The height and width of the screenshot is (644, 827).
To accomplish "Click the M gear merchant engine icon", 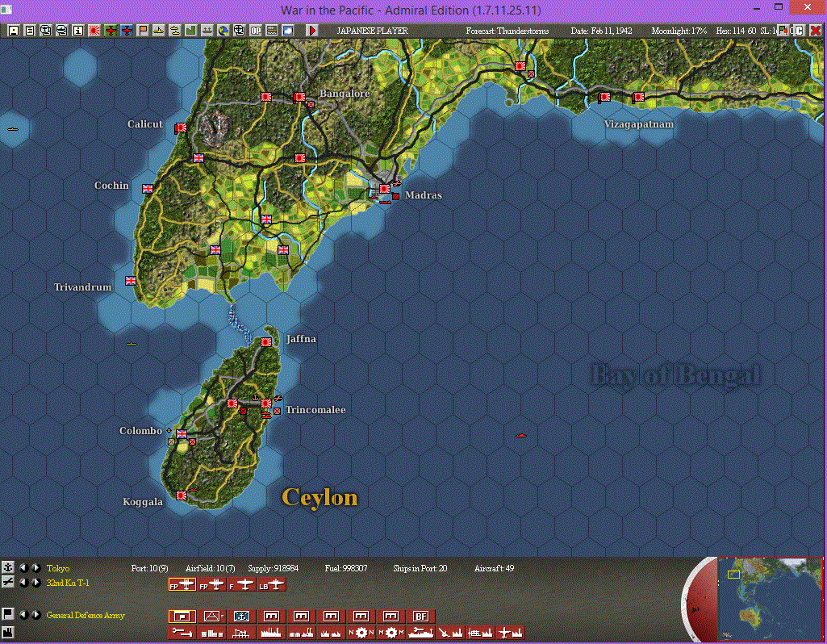I will point(391,633).
